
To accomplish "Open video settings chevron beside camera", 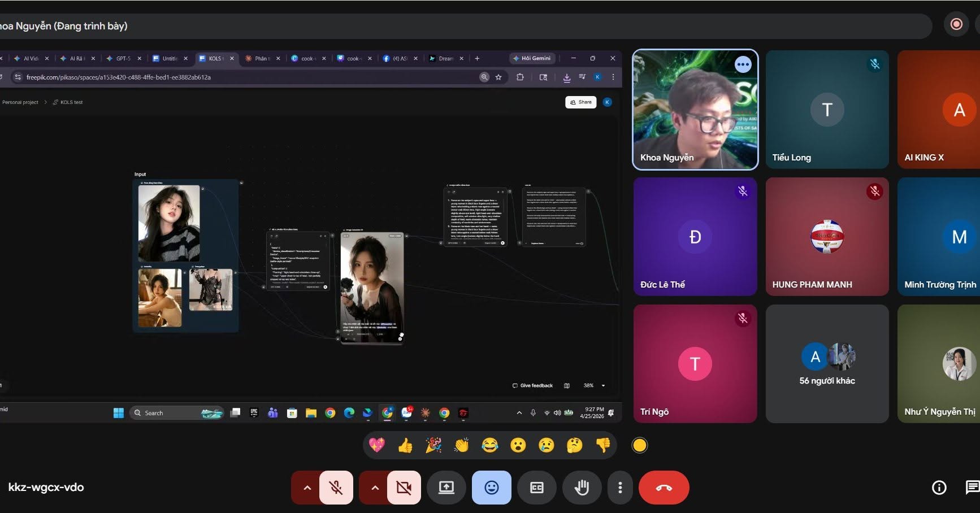I will click(x=375, y=488).
